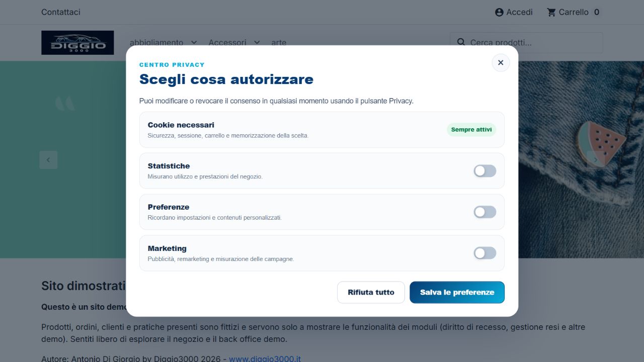
Task: Open the Contattaci link
Action: pos(61,12)
